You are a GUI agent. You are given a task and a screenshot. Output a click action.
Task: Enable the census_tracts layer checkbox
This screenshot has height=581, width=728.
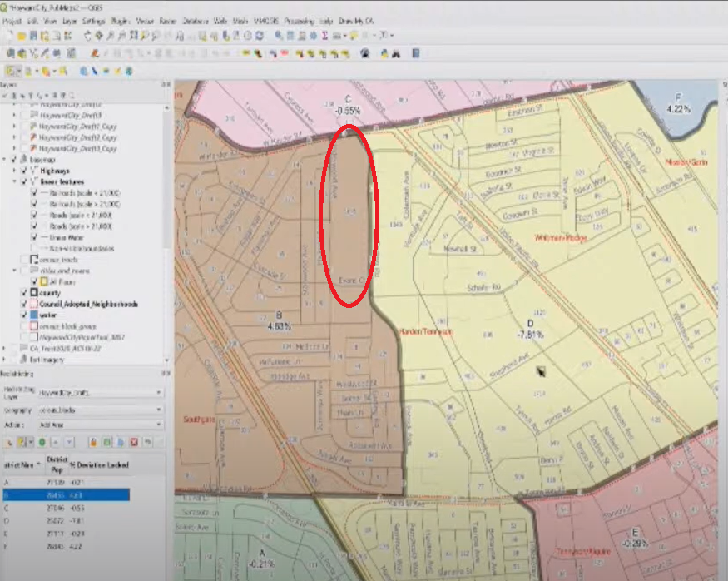click(x=24, y=260)
